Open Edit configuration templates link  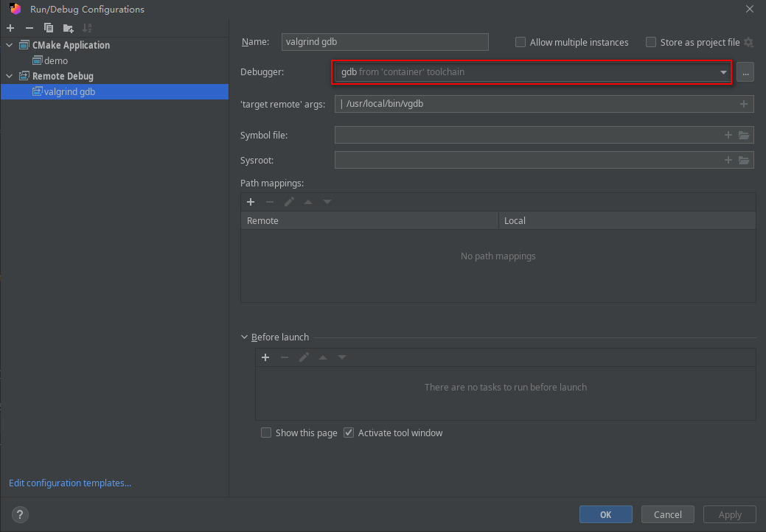(70, 483)
